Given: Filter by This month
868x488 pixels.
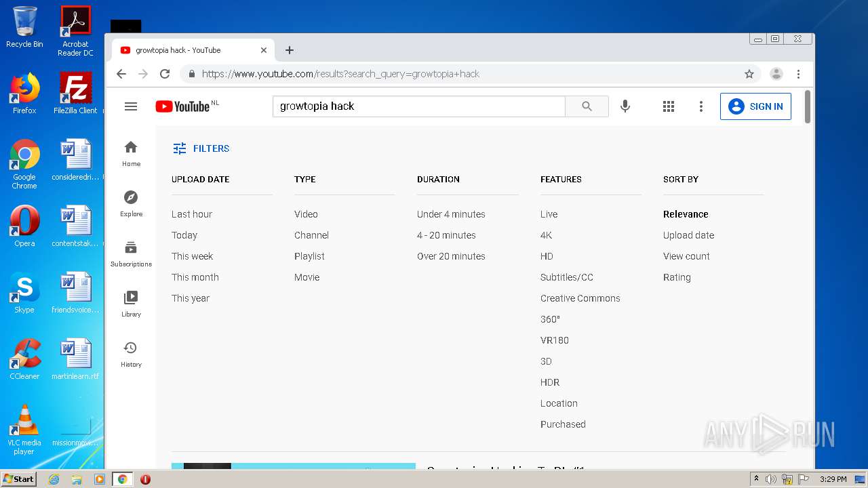Looking at the screenshot, I should [x=195, y=277].
